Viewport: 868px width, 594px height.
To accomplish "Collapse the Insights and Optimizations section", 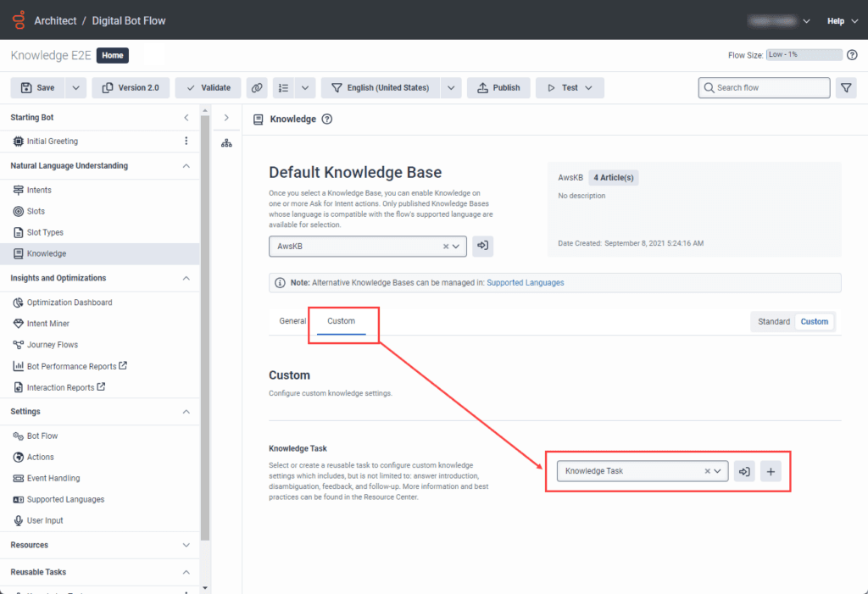I will coord(186,278).
